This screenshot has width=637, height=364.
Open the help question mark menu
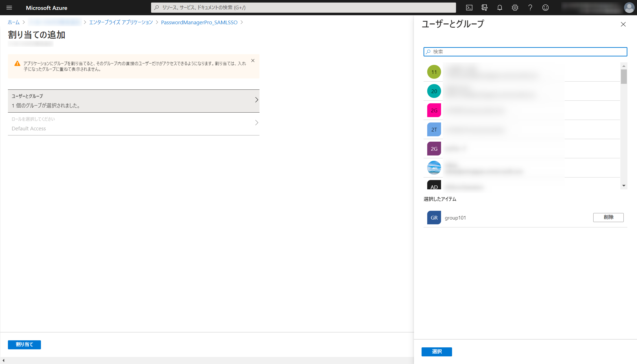coord(530,8)
